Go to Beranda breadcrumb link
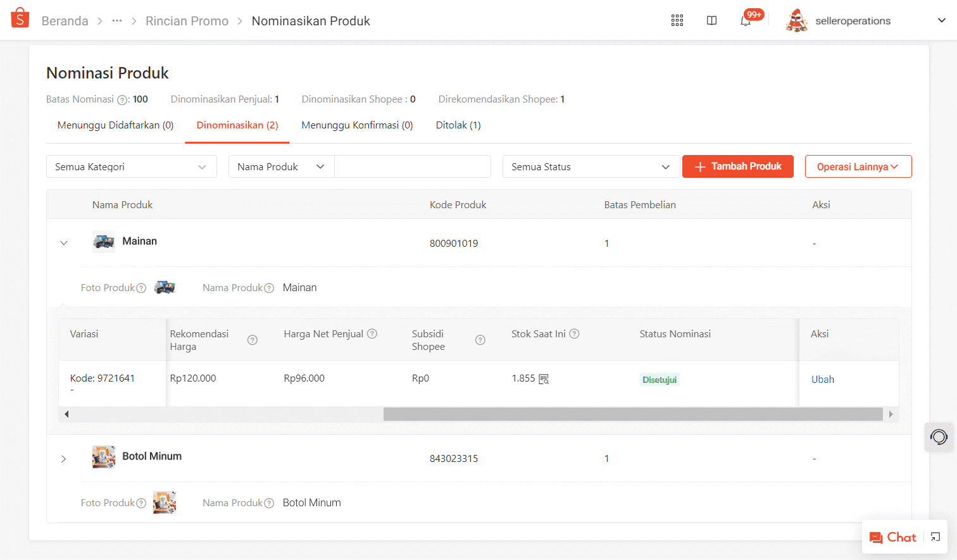The width and height of the screenshot is (957, 560). (65, 21)
